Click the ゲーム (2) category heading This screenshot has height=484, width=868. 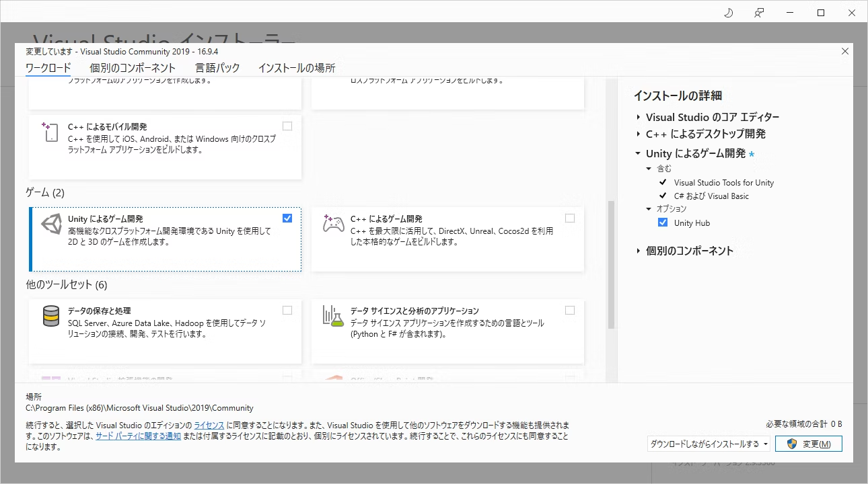tap(45, 193)
